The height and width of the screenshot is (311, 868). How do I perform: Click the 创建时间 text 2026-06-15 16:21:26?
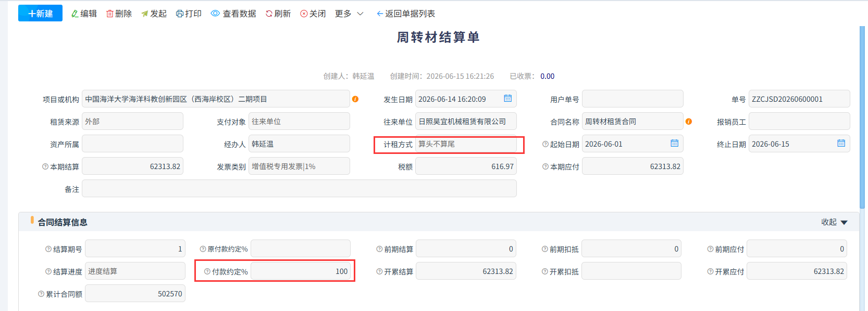pyautogui.click(x=460, y=76)
